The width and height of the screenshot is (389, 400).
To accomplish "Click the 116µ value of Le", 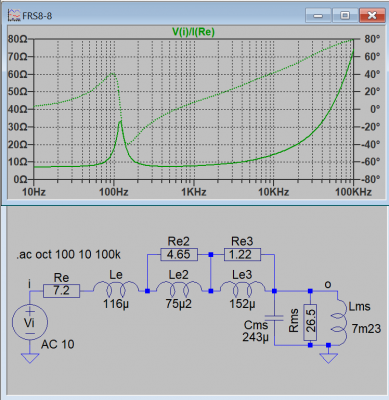I will coord(116,304).
